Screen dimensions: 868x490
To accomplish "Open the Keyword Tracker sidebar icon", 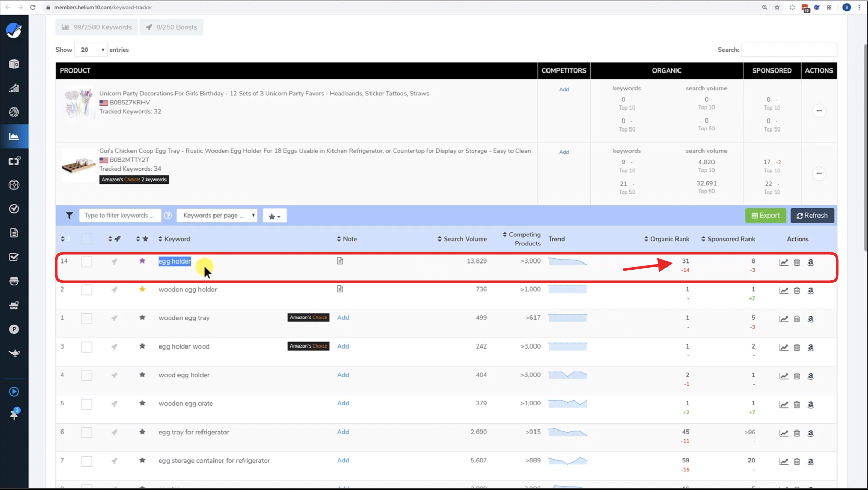I will click(14, 137).
